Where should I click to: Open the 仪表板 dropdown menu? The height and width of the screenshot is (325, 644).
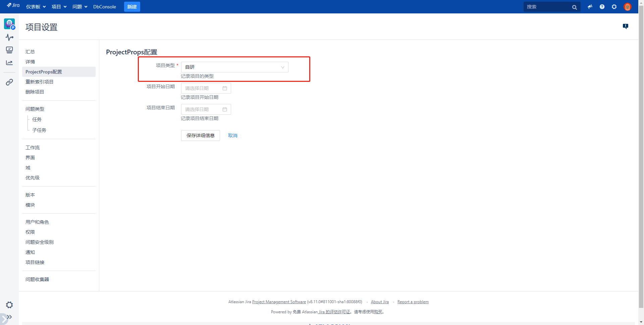tap(36, 7)
